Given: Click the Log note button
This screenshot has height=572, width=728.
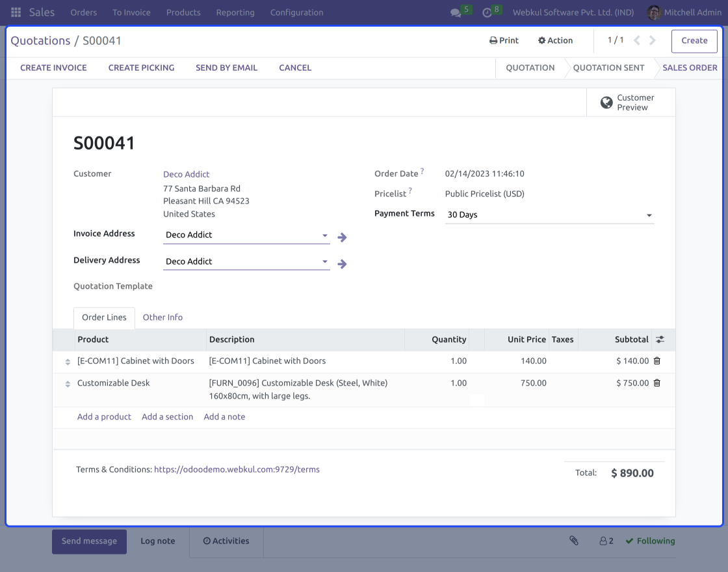Looking at the screenshot, I should (158, 541).
